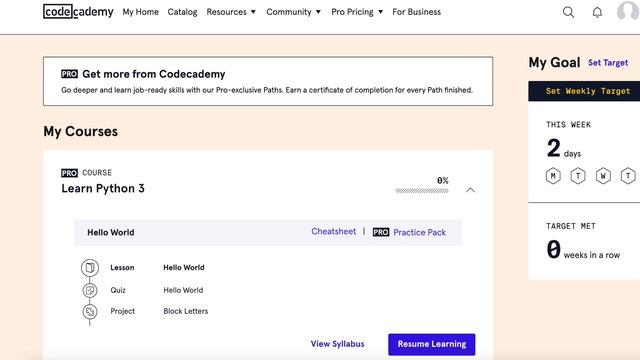Expand the Pro Pricing dropdown
640x360 pixels.
click(x=357, y=12)
